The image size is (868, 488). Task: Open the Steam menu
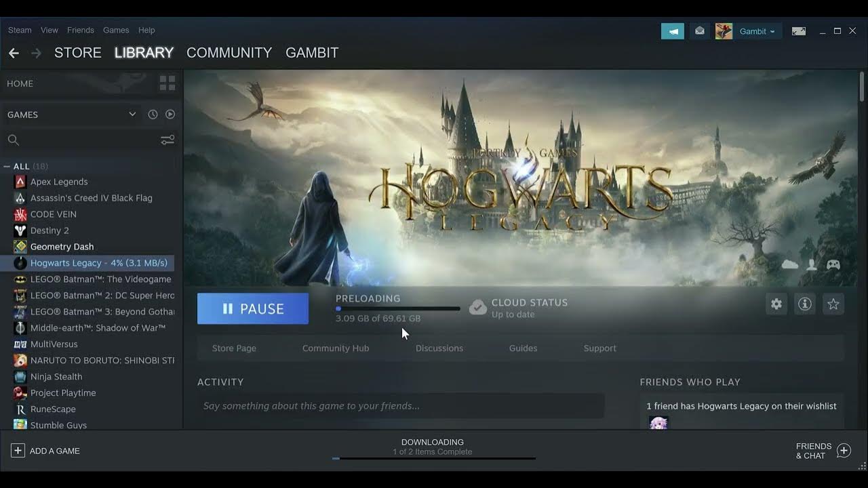pos(20,30)
